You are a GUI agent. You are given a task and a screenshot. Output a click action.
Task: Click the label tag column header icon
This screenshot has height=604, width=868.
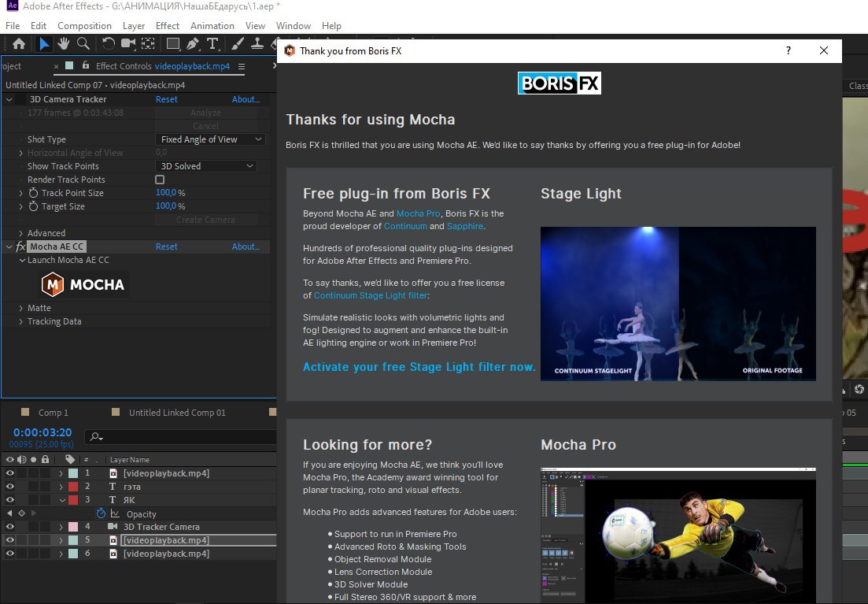pos(70,459)
